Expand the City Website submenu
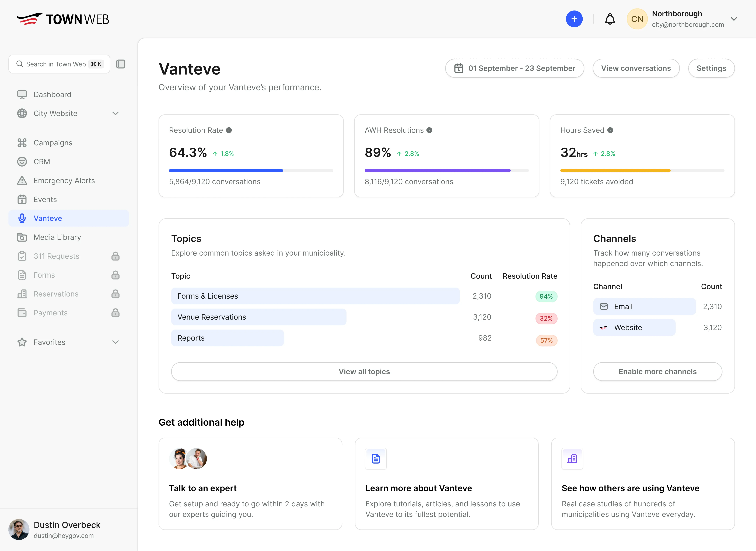The width and height of the screenshot is (756, 551). (115, 113)
